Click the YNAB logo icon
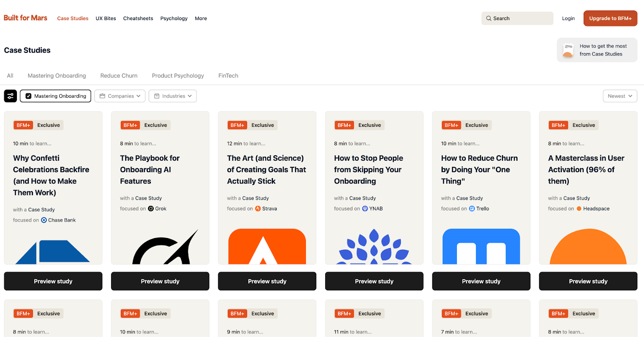This screenshot has height=337, width=644. point(365,209)
